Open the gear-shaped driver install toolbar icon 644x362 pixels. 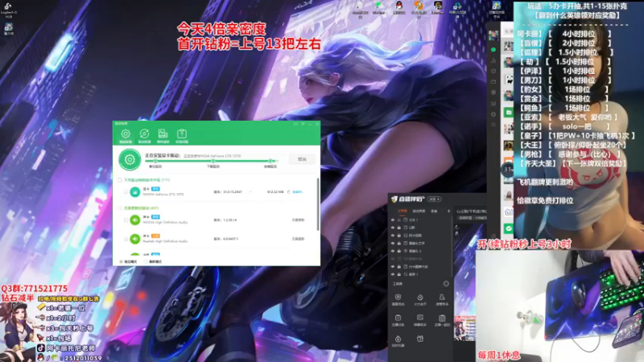126,134
